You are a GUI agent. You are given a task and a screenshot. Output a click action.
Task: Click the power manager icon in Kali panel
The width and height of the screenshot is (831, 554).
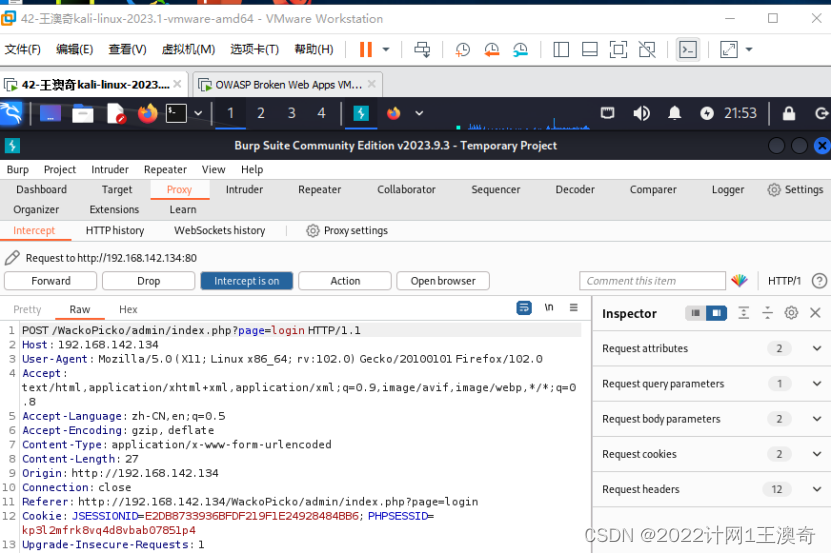(x=706, y=113)
